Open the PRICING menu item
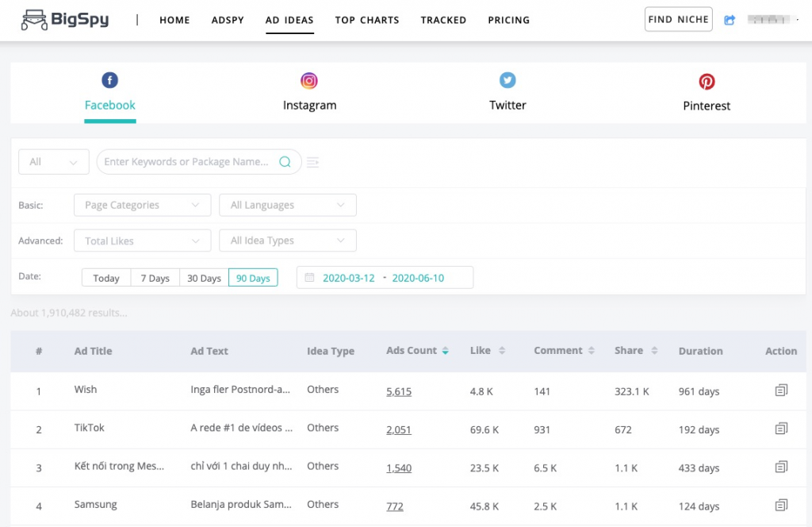Viewport: 812px width, 527px height. point(508,20)
